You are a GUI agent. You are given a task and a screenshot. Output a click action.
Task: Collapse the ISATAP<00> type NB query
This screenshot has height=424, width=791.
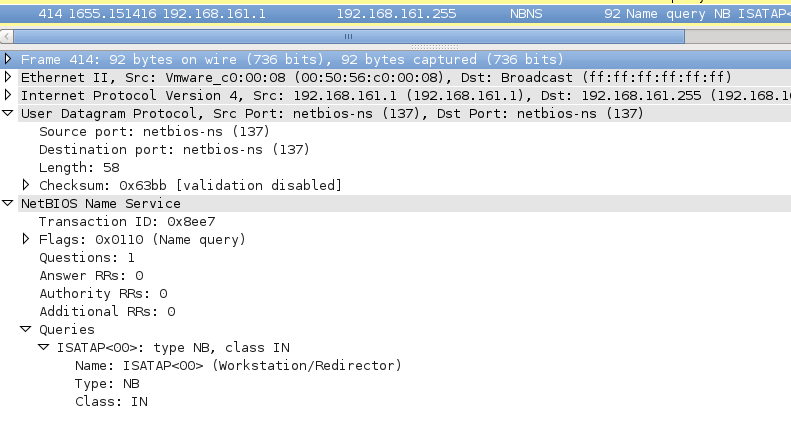coord(45,348)
